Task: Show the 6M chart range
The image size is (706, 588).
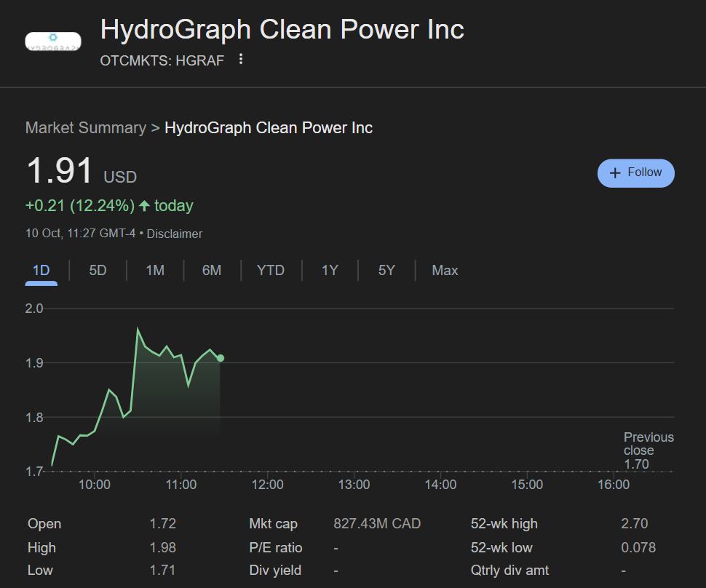Action: [212, 270]
